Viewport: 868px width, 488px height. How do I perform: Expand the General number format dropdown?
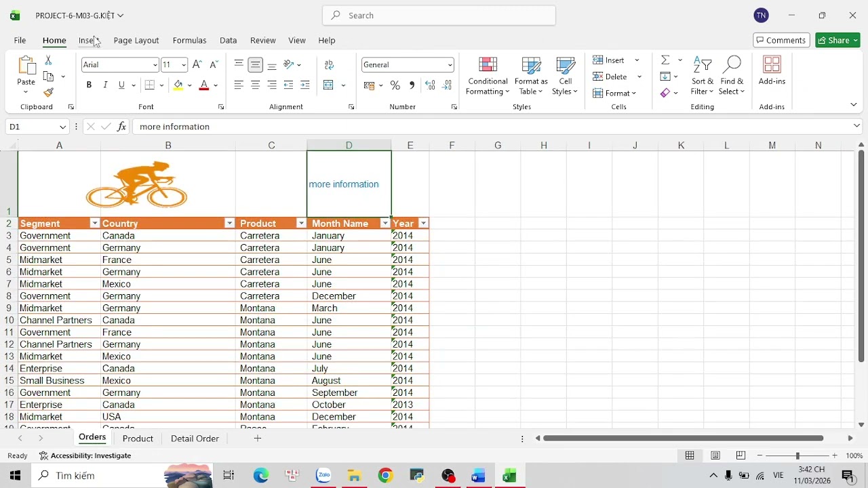click(x=450, y=65)
